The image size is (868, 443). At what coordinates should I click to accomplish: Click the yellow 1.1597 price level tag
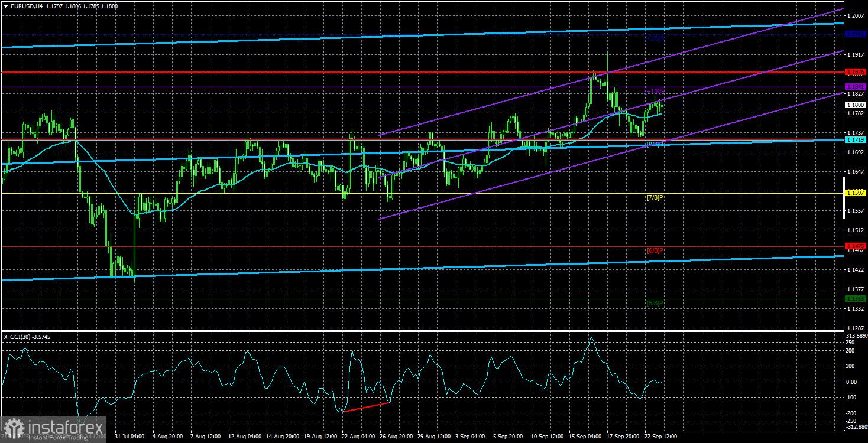pyautogui.click(x=856, y=193)
